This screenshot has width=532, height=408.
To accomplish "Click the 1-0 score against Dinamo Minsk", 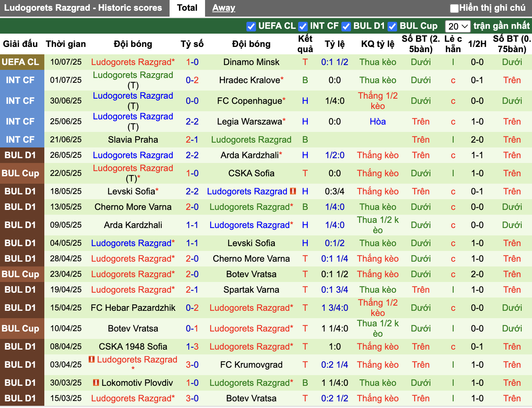I will pos(192,62).
